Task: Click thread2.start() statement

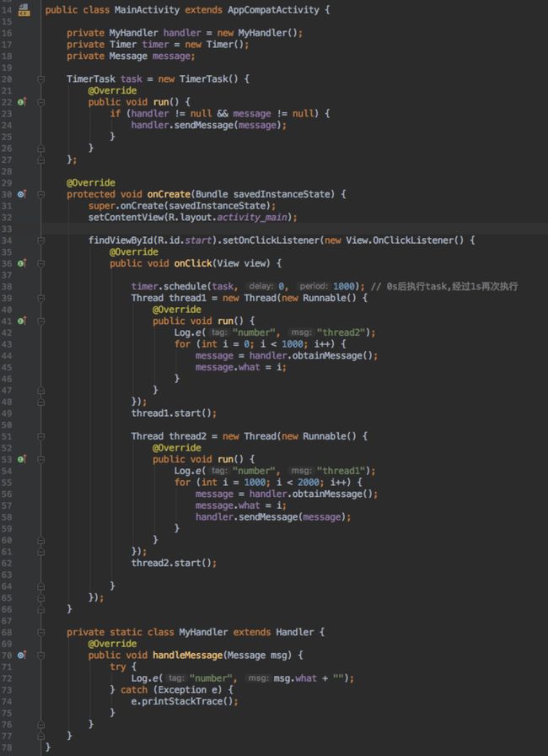Action: [174, 563]
